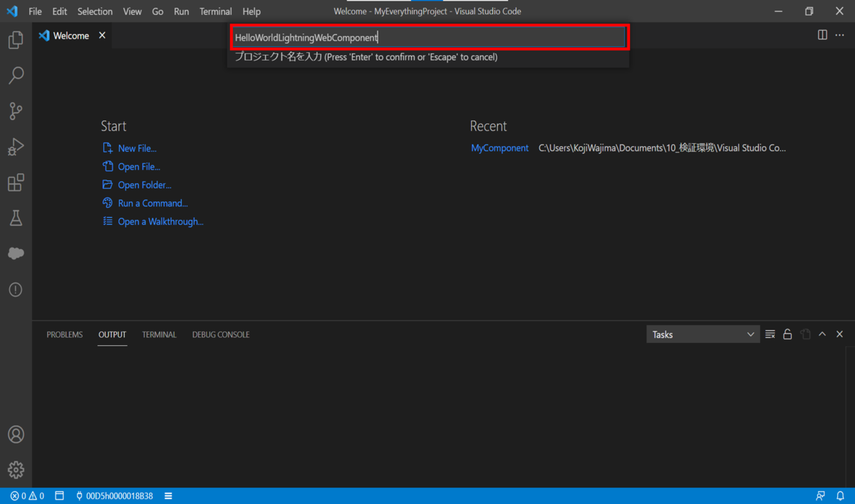855x504 pixels.
Task: Open the Edit menu
Action: point(60,11)
